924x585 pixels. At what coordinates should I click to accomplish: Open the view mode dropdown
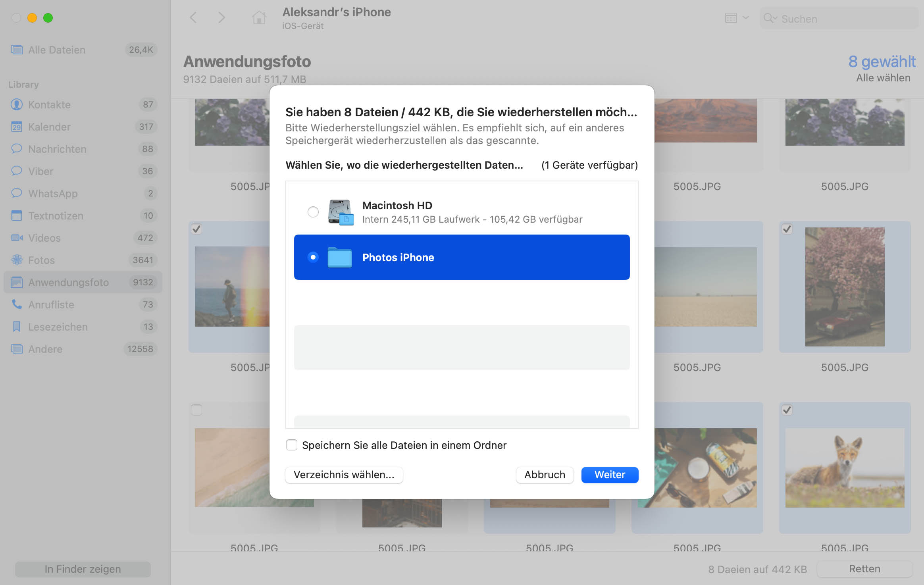pos(737,18)
